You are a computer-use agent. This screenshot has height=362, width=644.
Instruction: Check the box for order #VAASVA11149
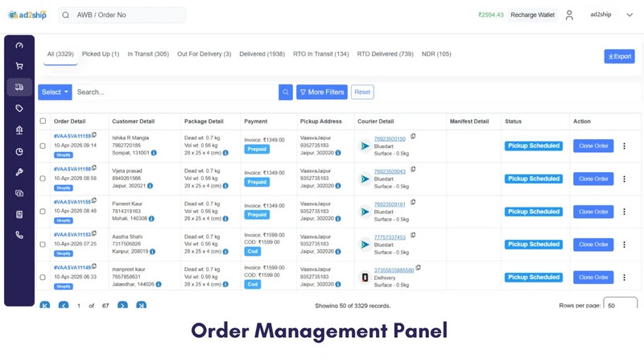click(x=43, y=277)
